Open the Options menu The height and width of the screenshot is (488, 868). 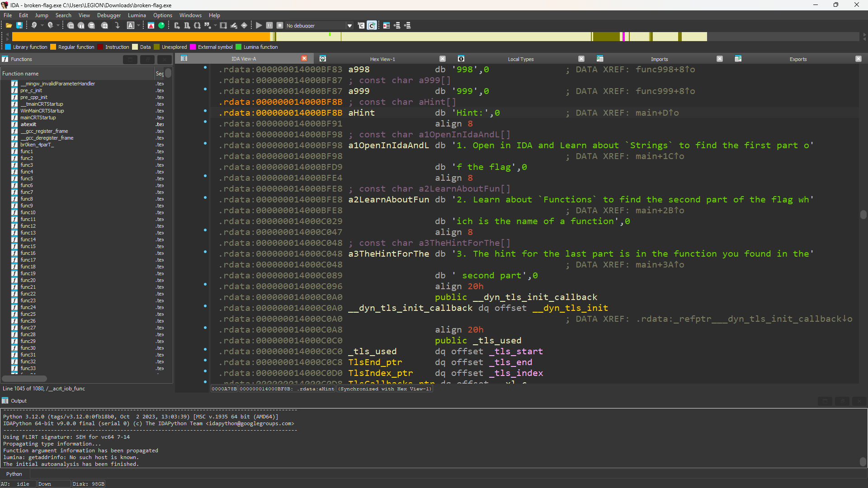[x=163, y=15]
